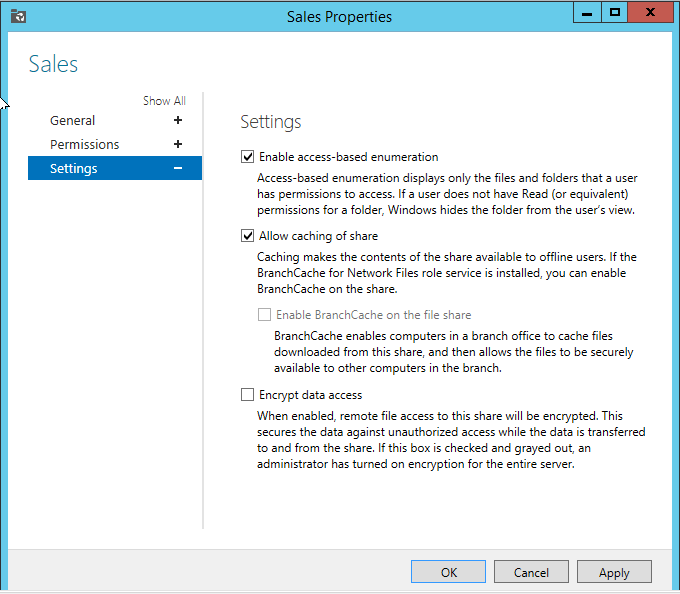The width and height of the screenshot is (680, 594).
Task: Expand the General section plus icon
Action: [178, 120]
